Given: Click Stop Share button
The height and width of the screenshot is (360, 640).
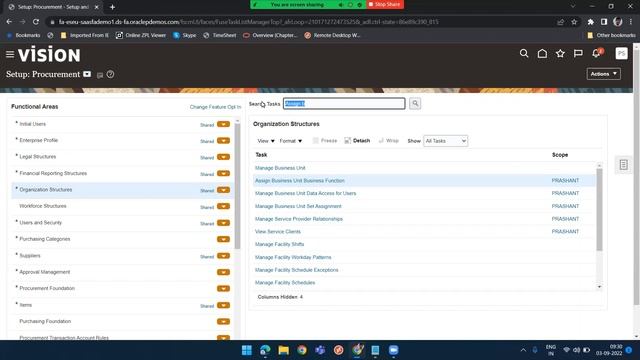Looking at the screenshot, I should [385, 4].
